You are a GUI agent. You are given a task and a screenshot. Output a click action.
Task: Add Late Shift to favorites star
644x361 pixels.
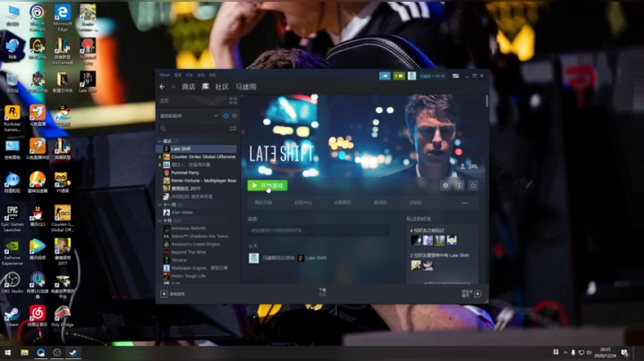click(x=473, y=186)
